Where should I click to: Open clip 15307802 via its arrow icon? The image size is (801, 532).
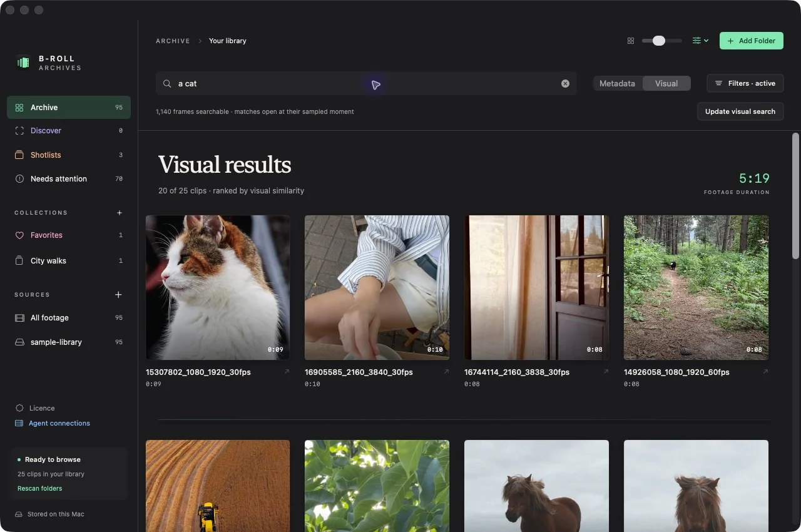tap(287, 372)
